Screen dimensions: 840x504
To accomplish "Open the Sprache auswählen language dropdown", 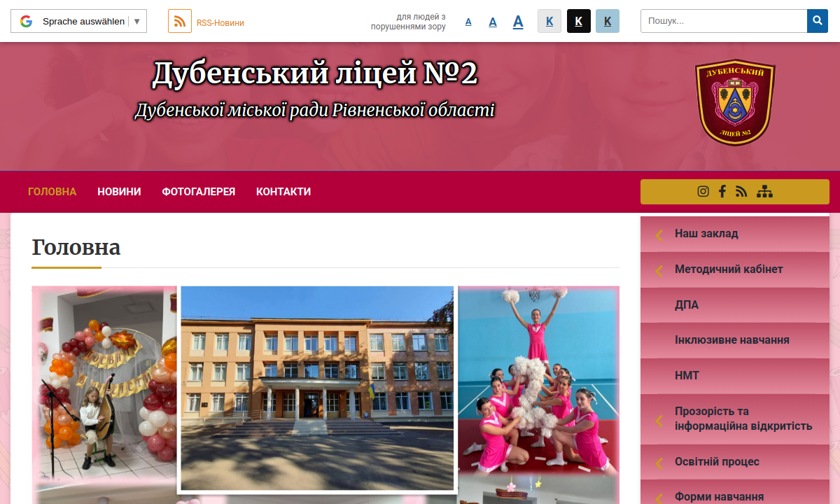I will [84, 21].
